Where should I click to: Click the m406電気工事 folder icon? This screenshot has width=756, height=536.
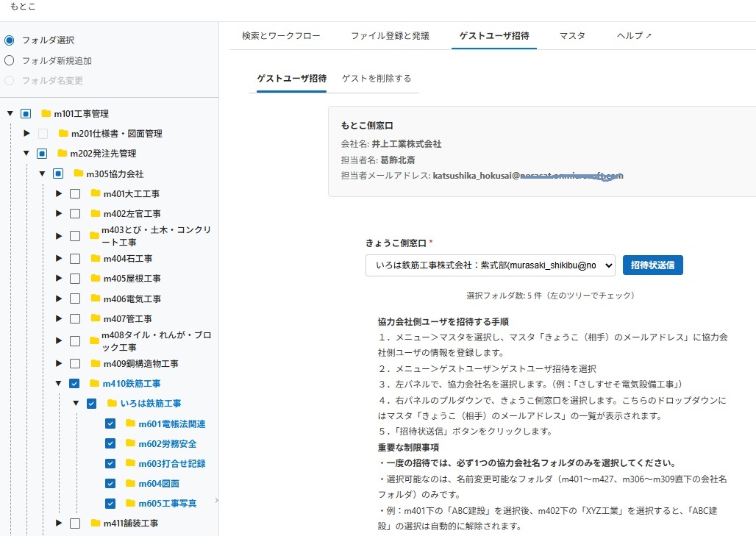pyautogui.click(x=96, y=299)
